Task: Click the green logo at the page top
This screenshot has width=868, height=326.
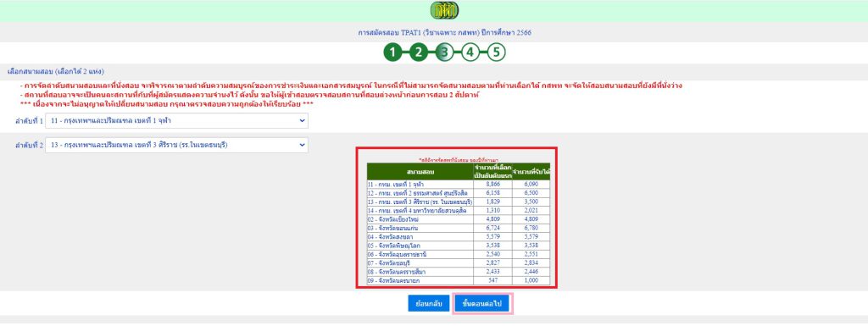Action: 444,10
